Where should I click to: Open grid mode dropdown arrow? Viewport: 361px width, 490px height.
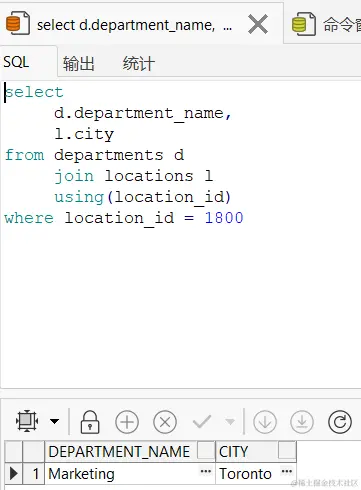point(54,421)
